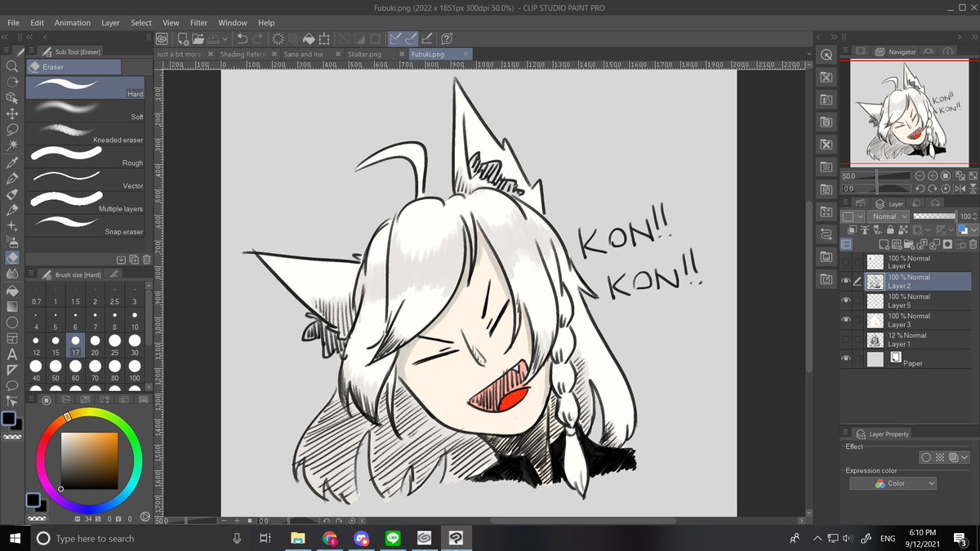Select the Fill bucket tool
This screenshot has height=551, width=980.
point(11,290)
